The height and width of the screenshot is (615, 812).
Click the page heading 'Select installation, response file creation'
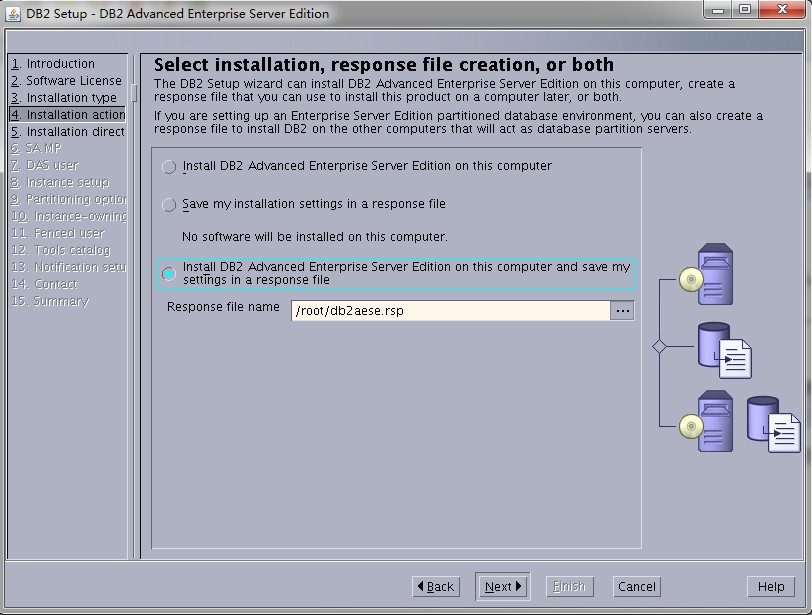coord(384,65)
